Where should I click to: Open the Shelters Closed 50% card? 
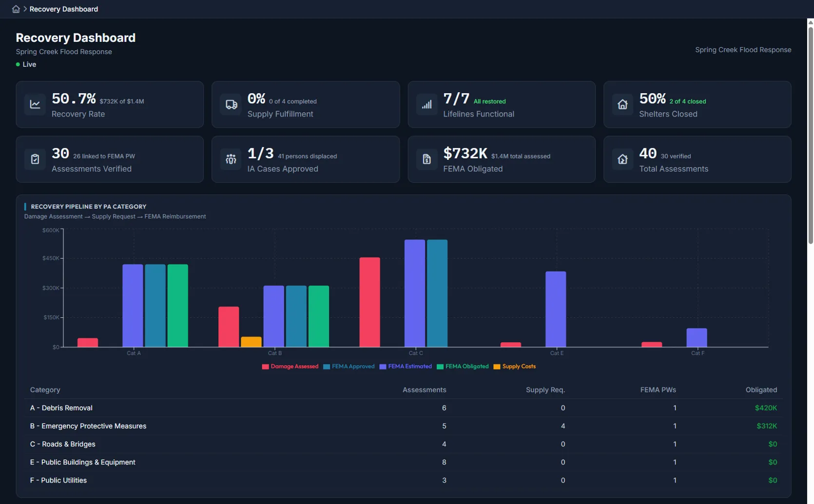(697, 104)
